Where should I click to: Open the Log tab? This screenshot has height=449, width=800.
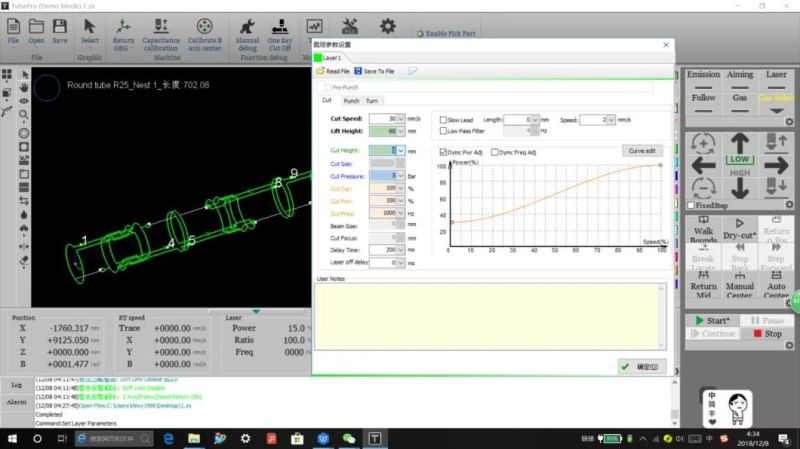click(x=16, y=385)
